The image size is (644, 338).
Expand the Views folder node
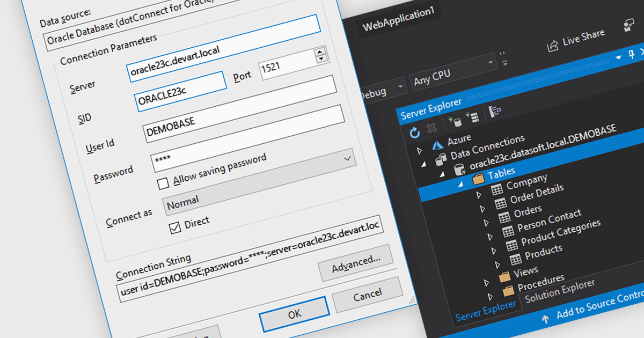click(x=486, y=282)
